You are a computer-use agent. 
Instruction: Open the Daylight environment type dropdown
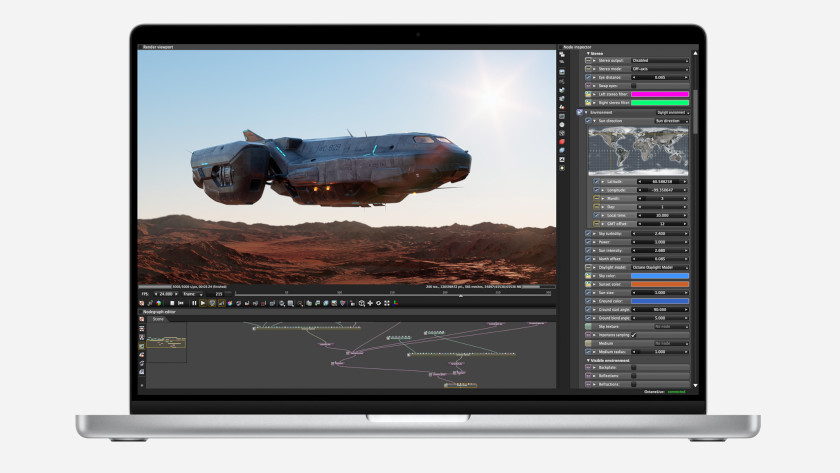(673, 112)
